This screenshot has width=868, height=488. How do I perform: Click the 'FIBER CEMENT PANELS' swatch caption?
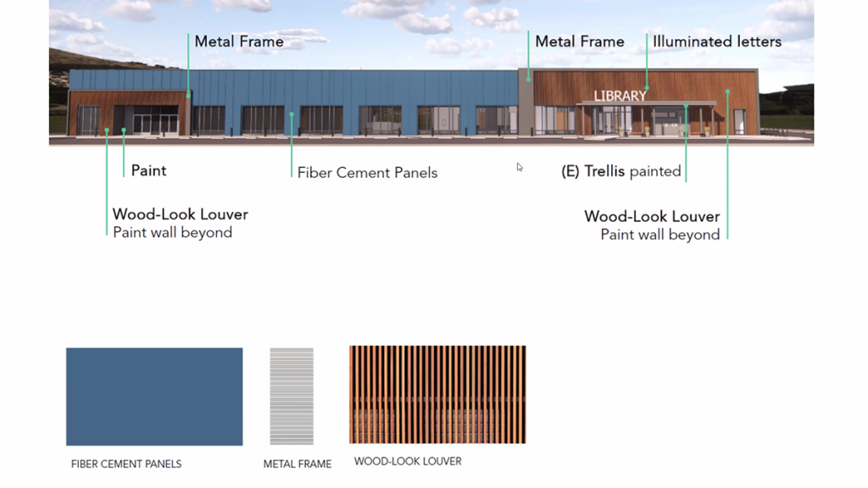[x=126, y=464]
